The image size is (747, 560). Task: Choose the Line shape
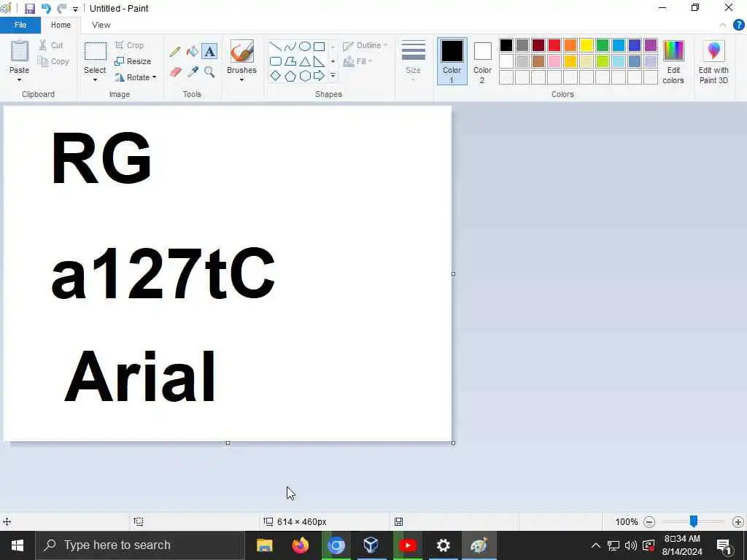(275, 47)
